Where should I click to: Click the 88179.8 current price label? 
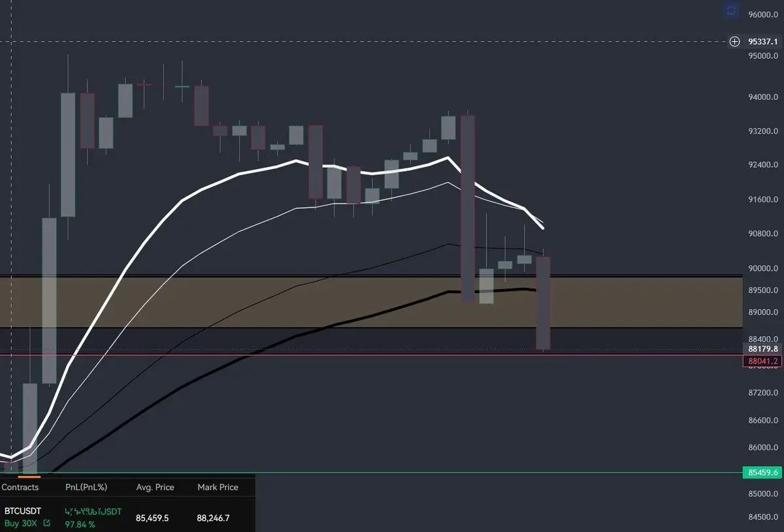pos(762,349)
